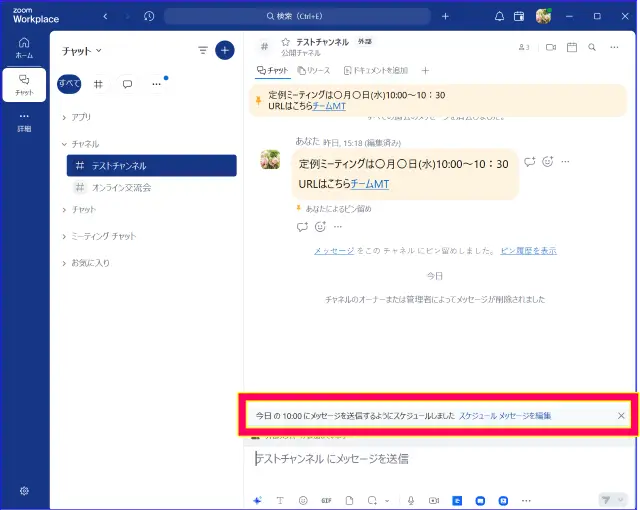The width and height of the screenshot is (640, 510).
Task: Click your avatar beside the message
Action: click(x=270, y=159)
